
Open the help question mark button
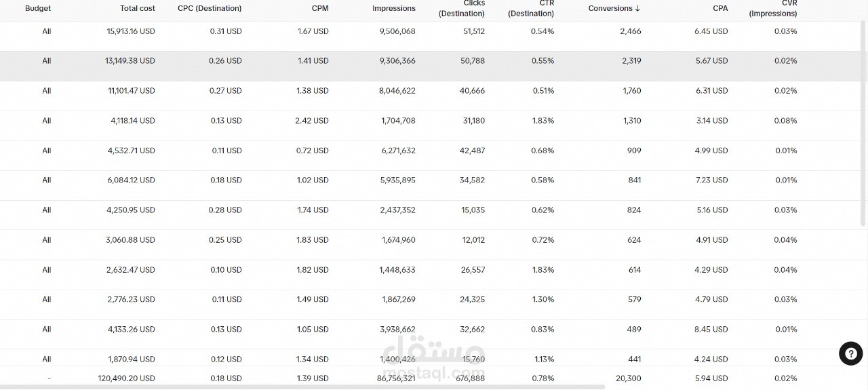point(850,353)
